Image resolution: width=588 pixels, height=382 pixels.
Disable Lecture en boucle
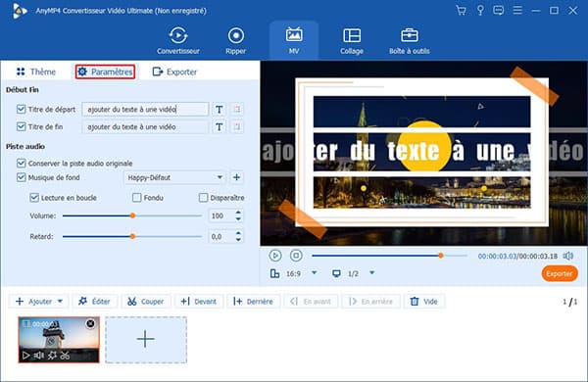click(x=34, y=198)
